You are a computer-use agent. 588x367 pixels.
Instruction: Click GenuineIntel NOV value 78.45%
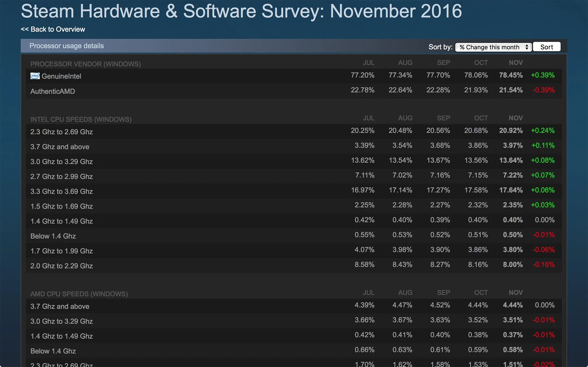pos(511,75)
